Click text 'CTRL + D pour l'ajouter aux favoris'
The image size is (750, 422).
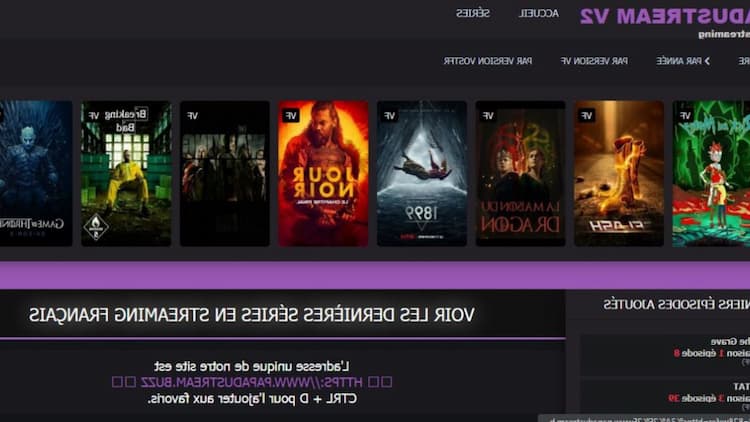click(252, 399)
